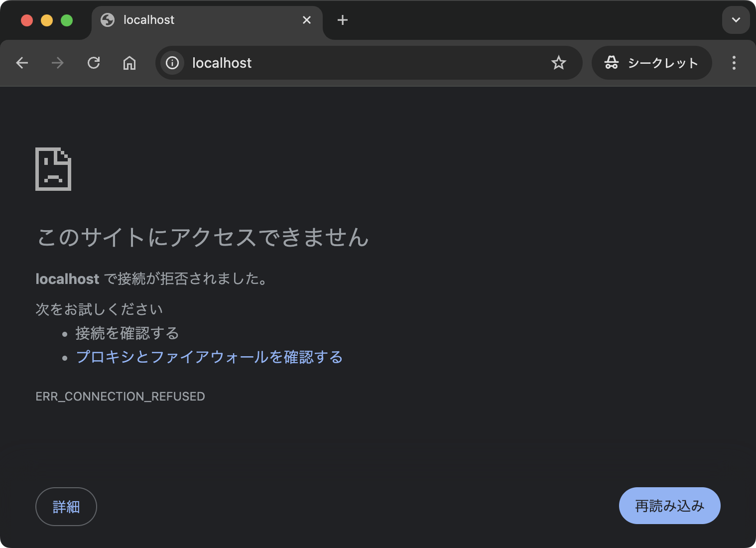Image resolution: width=756 pixels, height=548 pixels.
Task: Click the sad page error icon
Action: click(x=53, y=169)
